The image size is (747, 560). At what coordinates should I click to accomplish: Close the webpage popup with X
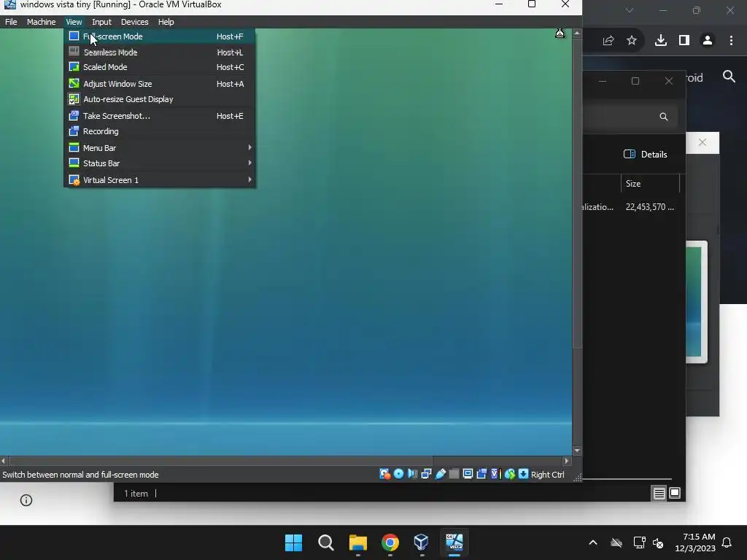(x=703, y=142)
